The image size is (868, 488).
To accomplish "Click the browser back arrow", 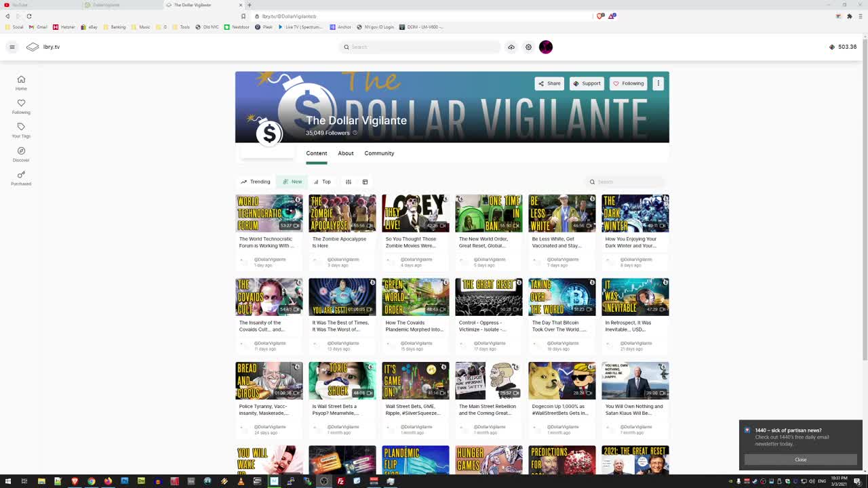I will [7, 16].
